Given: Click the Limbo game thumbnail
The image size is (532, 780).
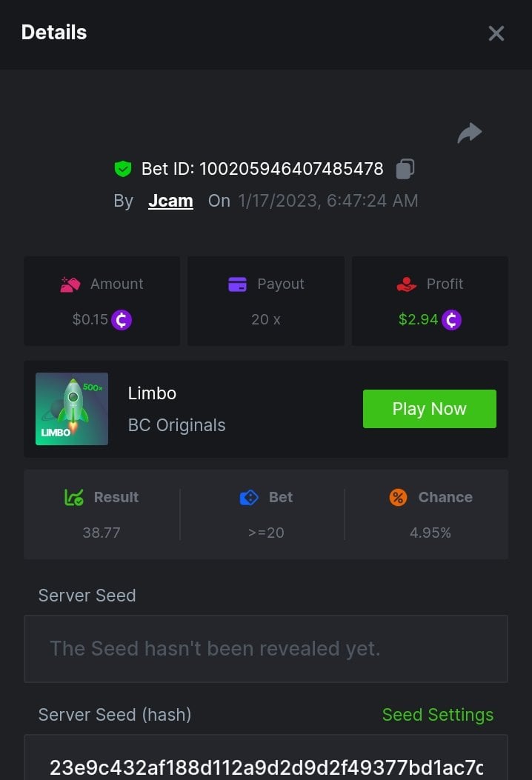Looking at the screenshot, I should pos(72,409).
